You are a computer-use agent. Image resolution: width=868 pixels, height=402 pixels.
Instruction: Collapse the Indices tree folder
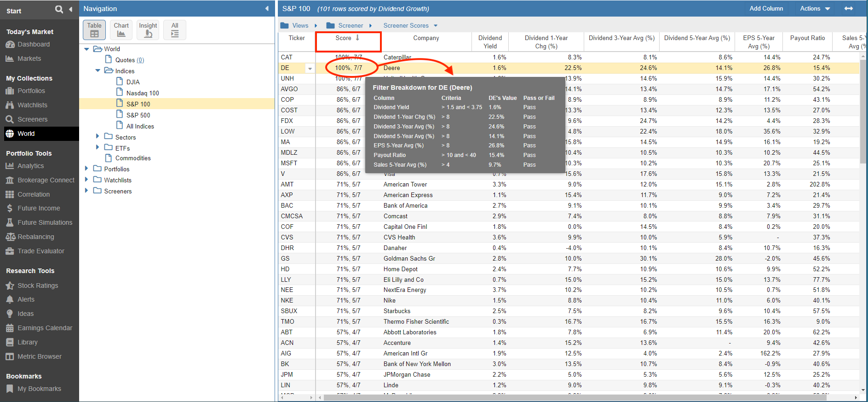coord(98,70)
